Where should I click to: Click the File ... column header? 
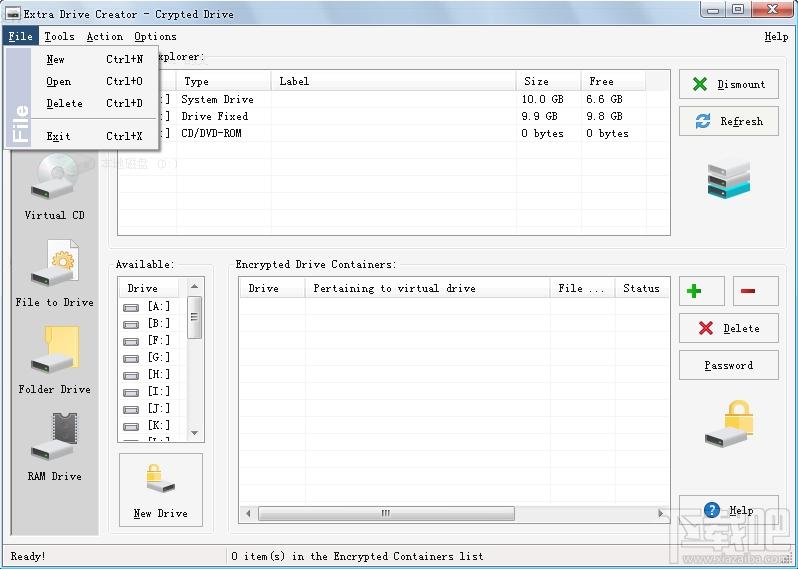point(583,288)
